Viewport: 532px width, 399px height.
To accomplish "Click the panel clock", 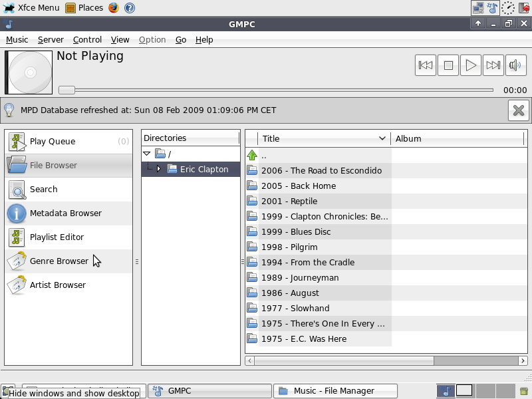I will click(x=508, y=8).
